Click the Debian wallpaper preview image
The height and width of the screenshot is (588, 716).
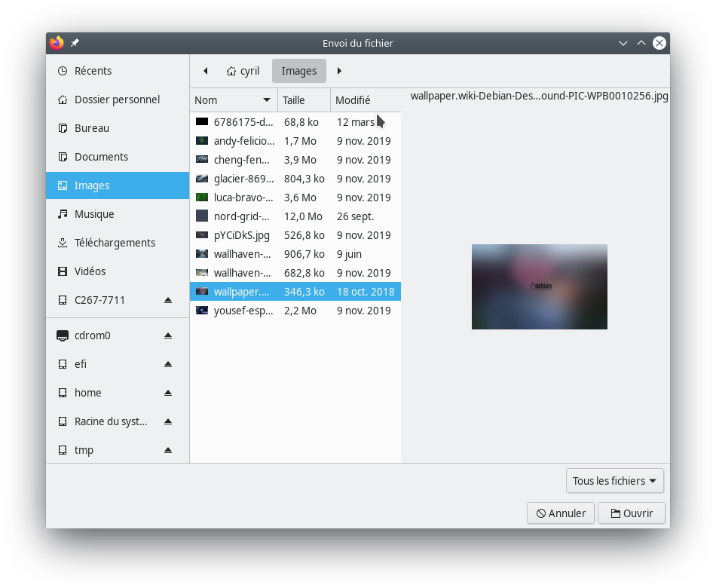tap(539, 286)
